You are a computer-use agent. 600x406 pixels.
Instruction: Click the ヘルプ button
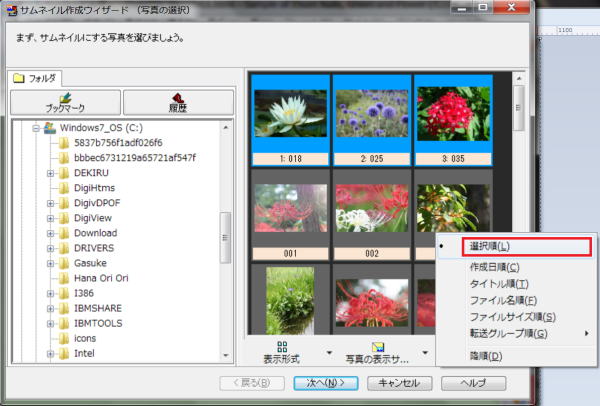tap(473, 383)
